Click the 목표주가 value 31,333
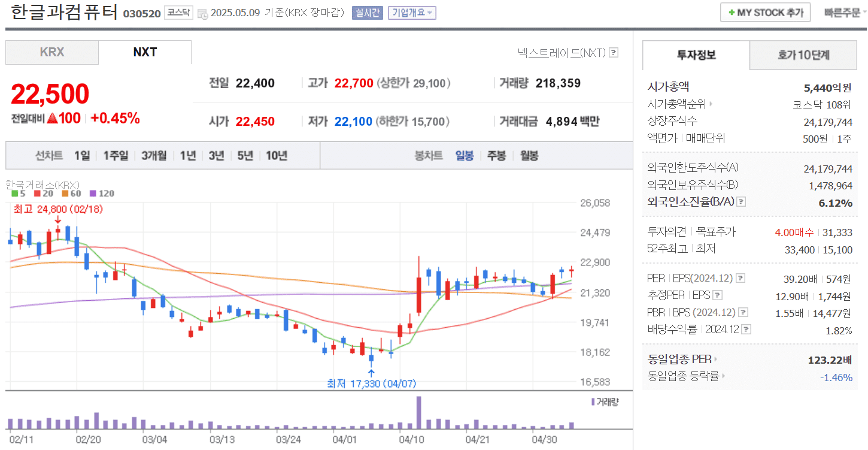Screen dimensions: 868x450 coord(837,232)
